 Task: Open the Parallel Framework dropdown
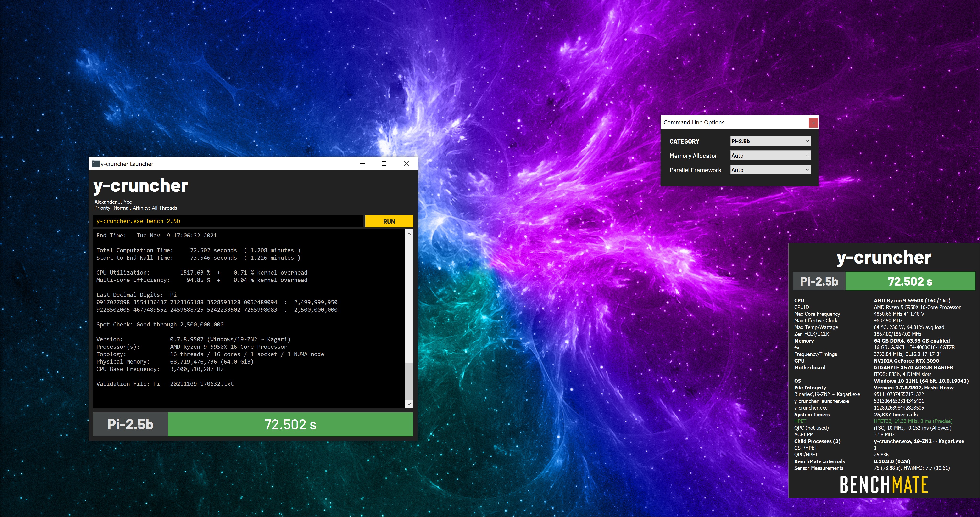(x=770, y=170)
